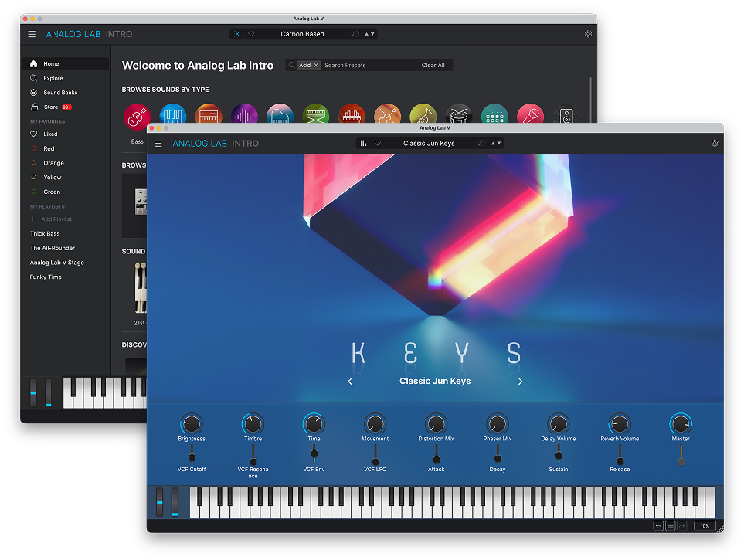Open the edit history list icon

[671, 526]
